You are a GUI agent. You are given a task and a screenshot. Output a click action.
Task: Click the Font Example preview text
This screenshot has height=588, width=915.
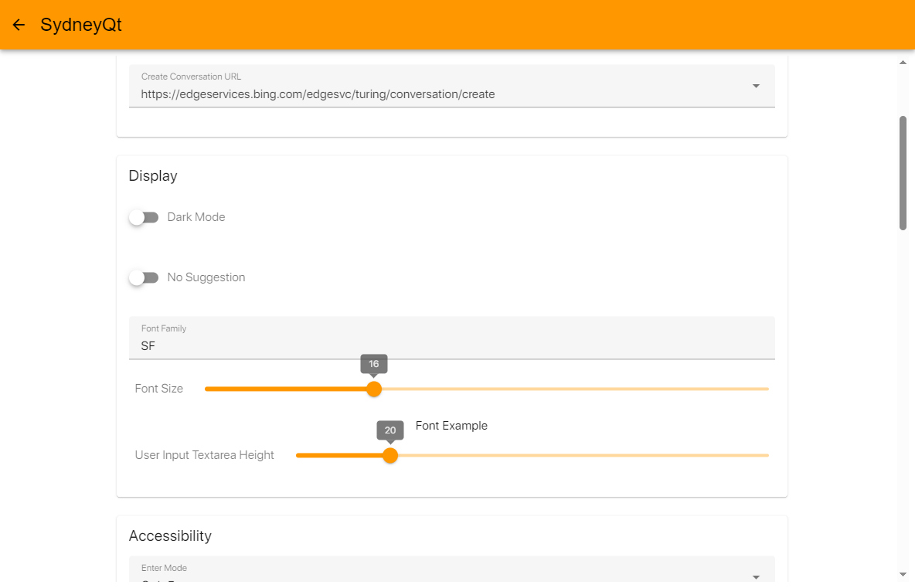pyautogui.click(x=451, y=426)
